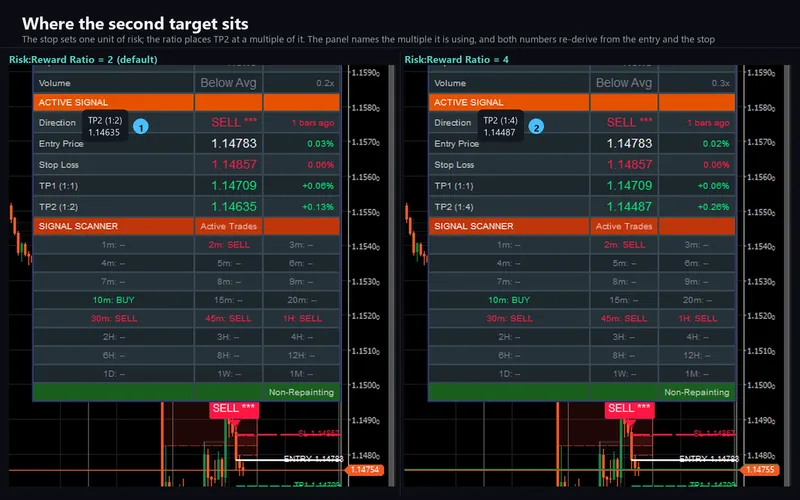
Task: Click the 'Risk:Reward Ratio = 2 (default)' caption
Action: coord(83,60)
